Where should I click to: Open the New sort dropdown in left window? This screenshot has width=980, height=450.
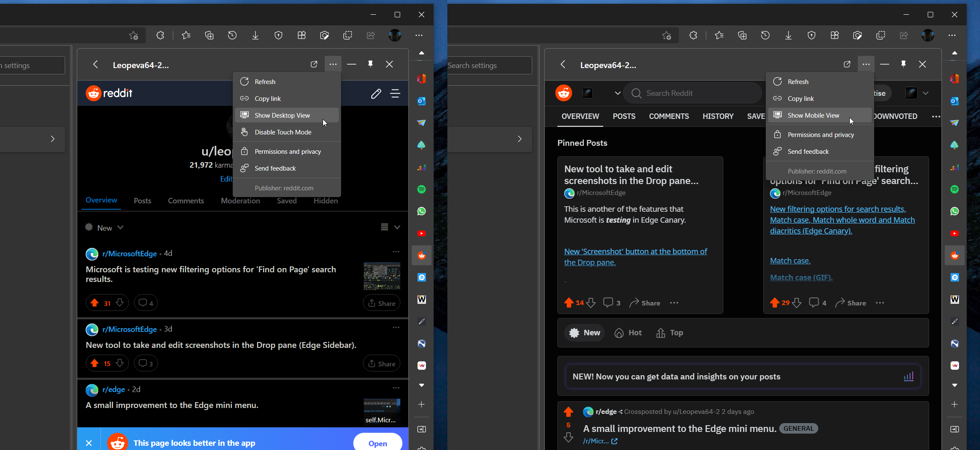pos(104,228)
